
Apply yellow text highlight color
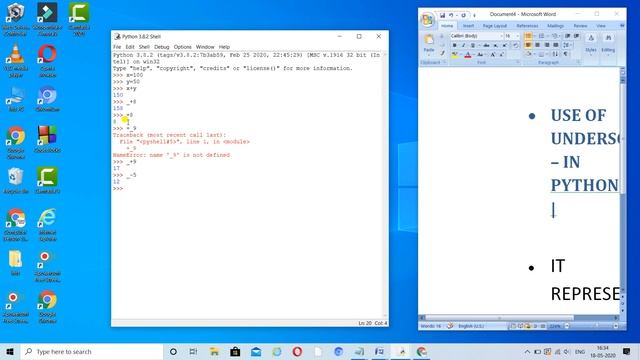[x=454, y=54]
